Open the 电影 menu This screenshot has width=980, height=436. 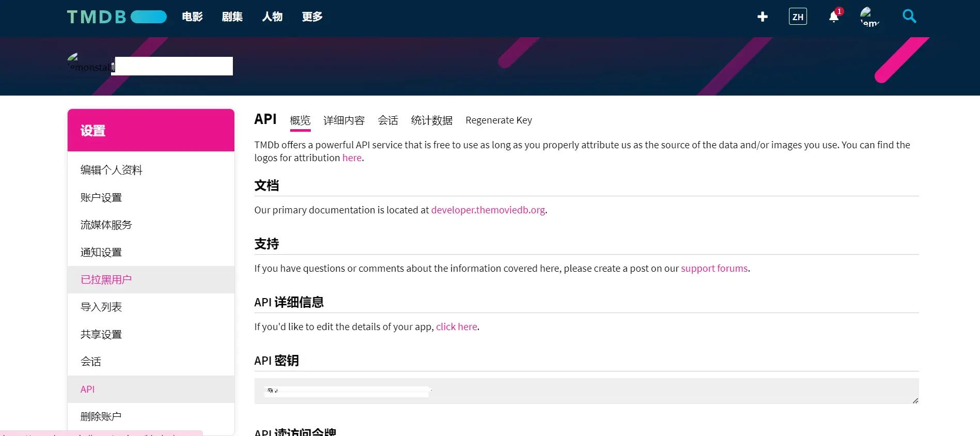point(192,17)
